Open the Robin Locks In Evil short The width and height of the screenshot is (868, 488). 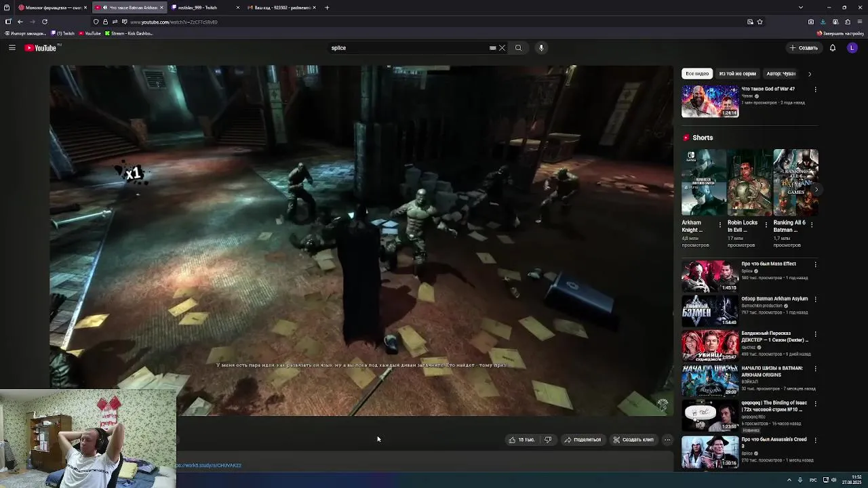pyautogui.click(x=750, y=182)
